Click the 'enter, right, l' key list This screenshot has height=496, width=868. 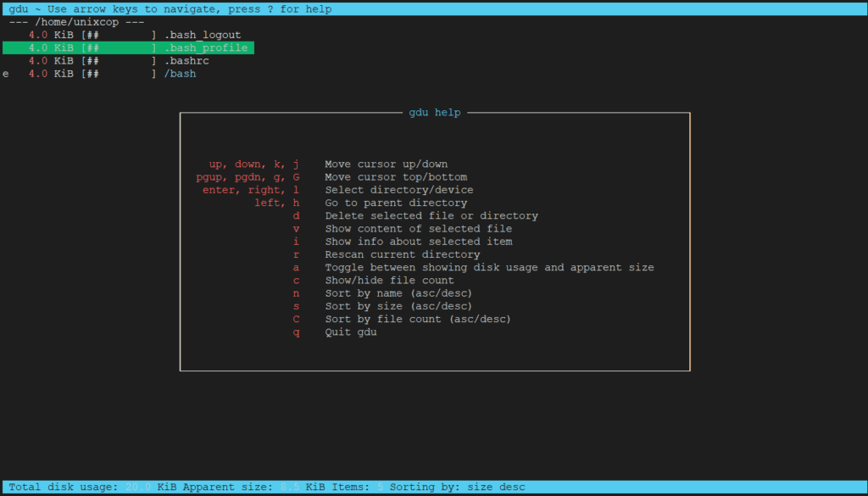point(251,190)
